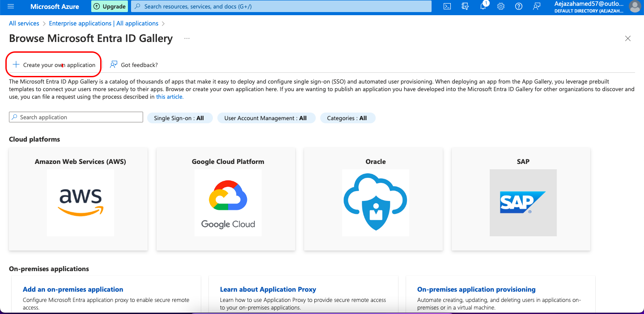The width and height of the screenshot is (644, 314).
Task: Open the portal hamburger menu
Action: pyautogui.click(x=11, y=7)
